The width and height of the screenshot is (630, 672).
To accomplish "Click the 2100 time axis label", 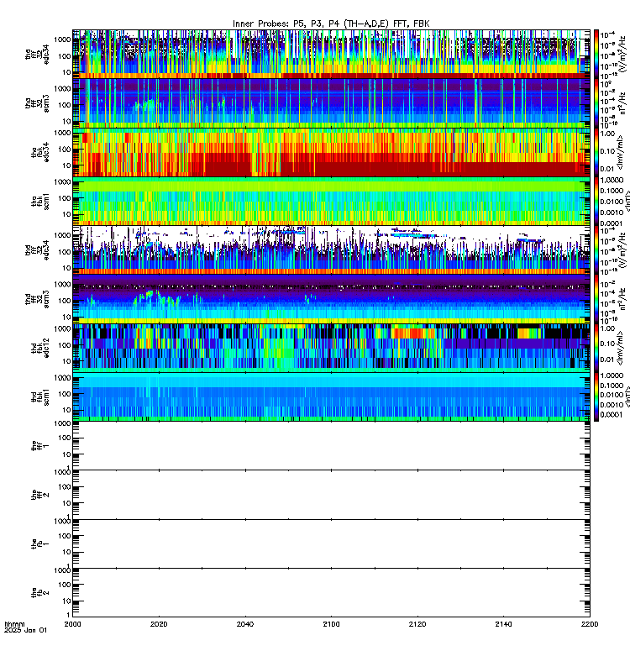I will tap(331, 624).
